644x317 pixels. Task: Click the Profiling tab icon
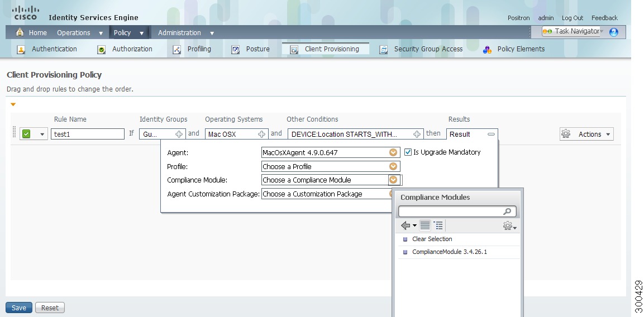176,50
